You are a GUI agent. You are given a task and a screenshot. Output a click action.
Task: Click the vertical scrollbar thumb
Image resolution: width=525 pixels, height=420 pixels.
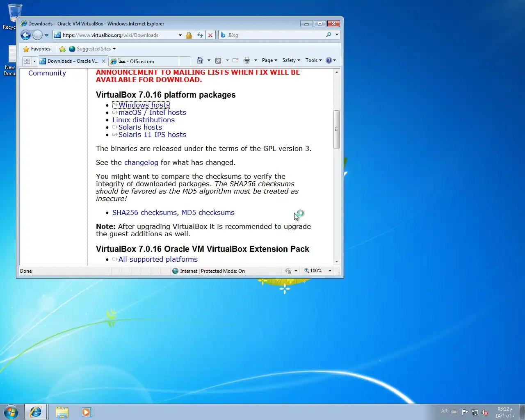(x=337, y=129)
